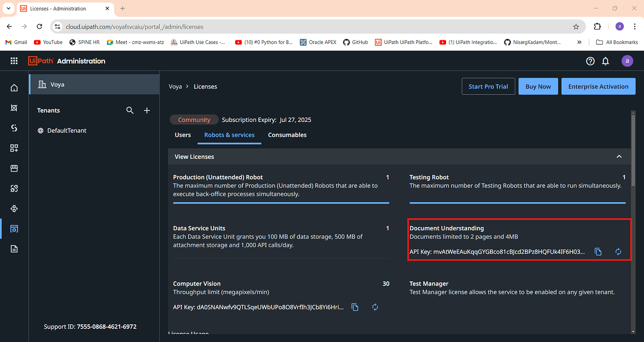Copy the Computer Vision API key
644x342 pixels.
pos(355,307)
